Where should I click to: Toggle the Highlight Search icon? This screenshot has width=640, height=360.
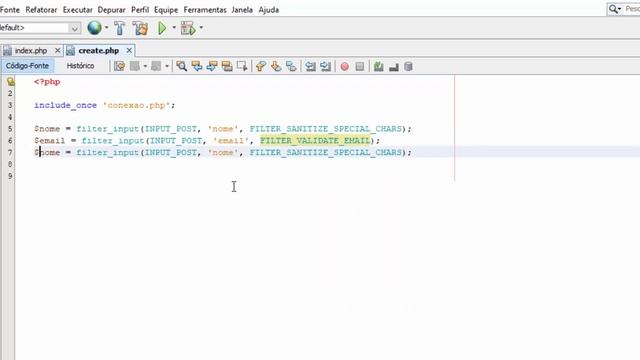[227, 66]
